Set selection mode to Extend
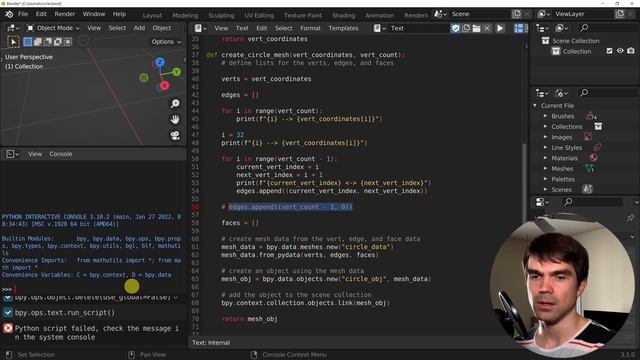The width and height of the screenshot is (640, 360). [38, 42]
